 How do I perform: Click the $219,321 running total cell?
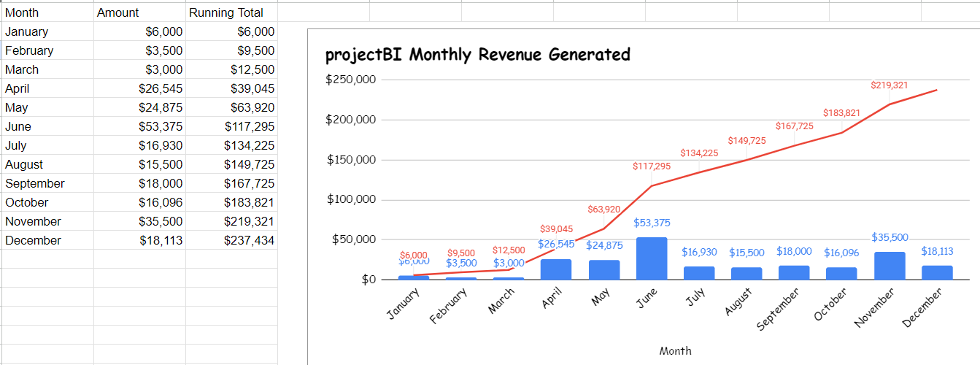click(x=231, y=221)
